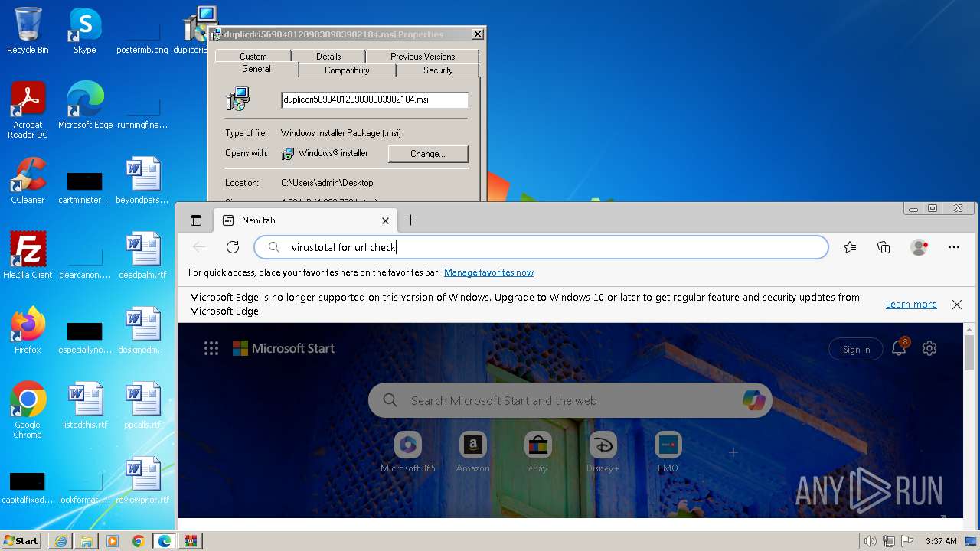The image size is (980, 551).
Task: Open BMO quick link tile
Action: [x=668, y=452]
